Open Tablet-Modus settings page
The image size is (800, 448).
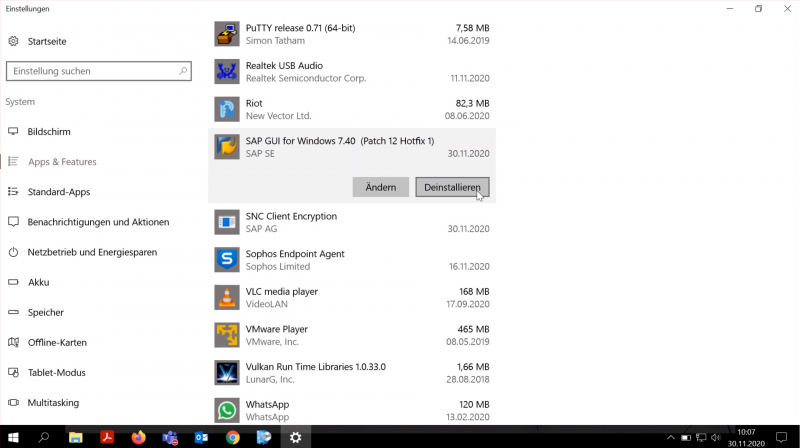[57, 372]
